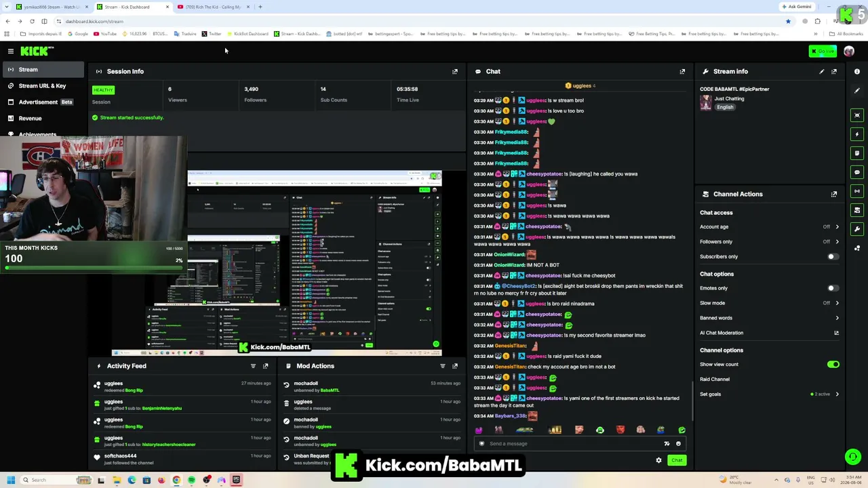
Task: Go back in the browser
Action: (7, 21)
